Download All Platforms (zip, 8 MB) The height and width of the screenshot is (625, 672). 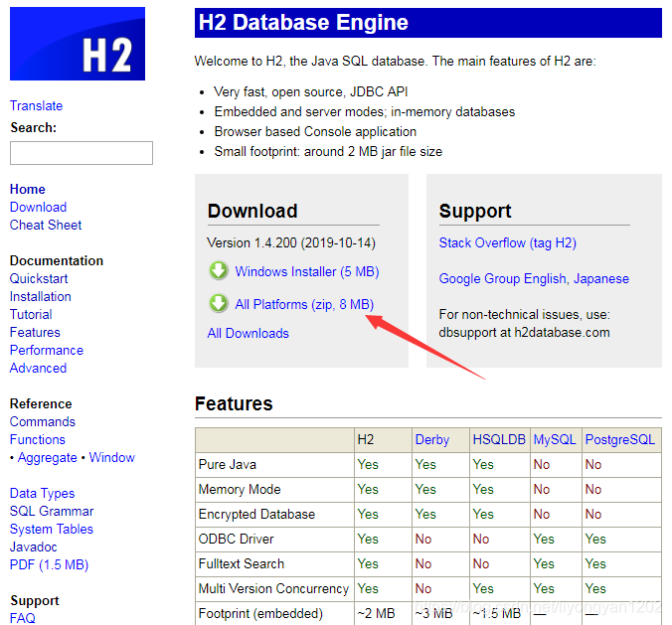304,304
